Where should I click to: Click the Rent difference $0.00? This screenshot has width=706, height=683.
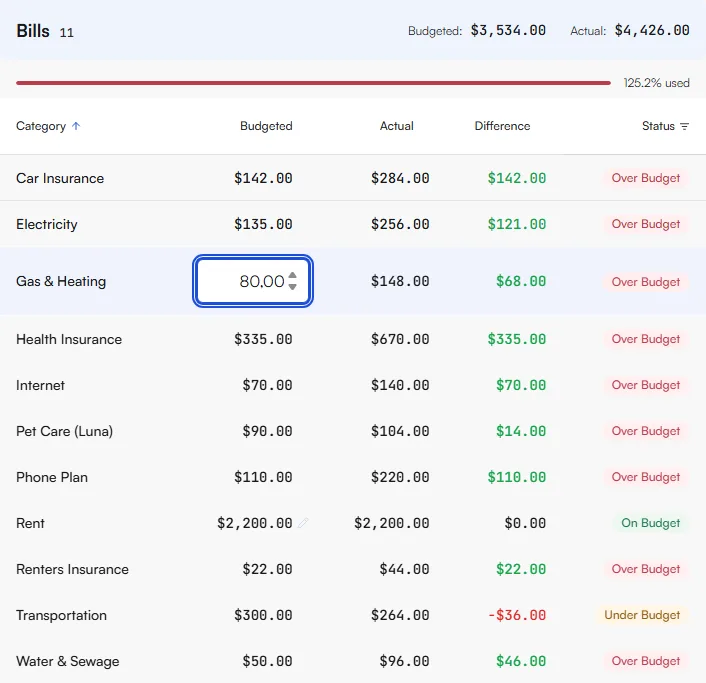[525, 523]
